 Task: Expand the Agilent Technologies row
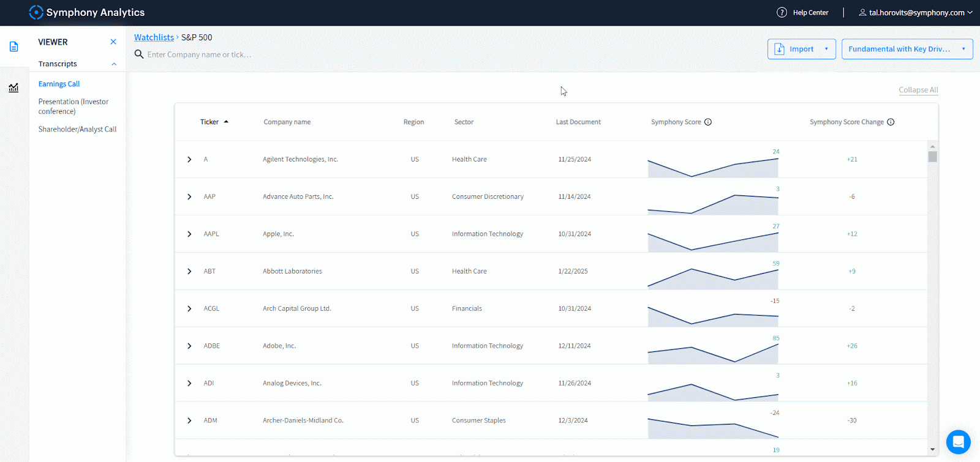189,159
